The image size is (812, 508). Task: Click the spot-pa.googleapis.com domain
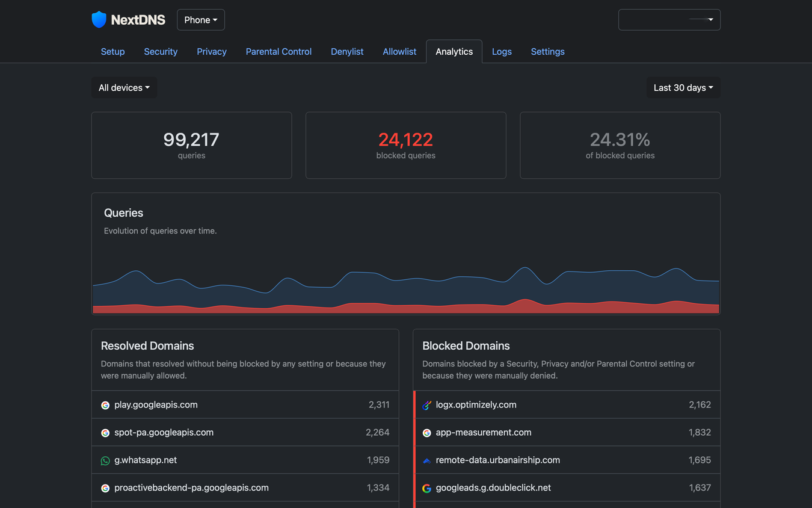[164, 433]
